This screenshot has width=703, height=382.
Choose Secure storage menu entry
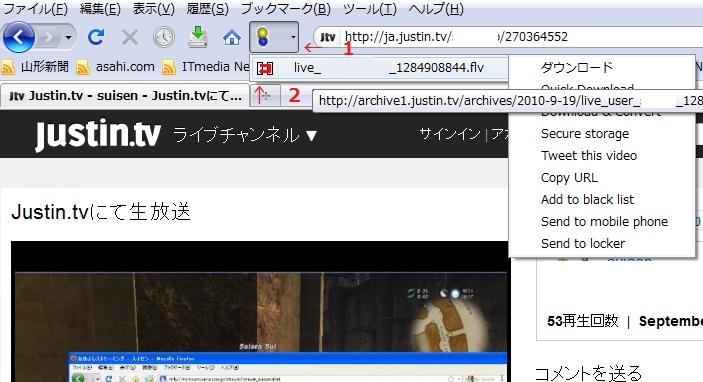pyautogui.click(x=585, y=134)
